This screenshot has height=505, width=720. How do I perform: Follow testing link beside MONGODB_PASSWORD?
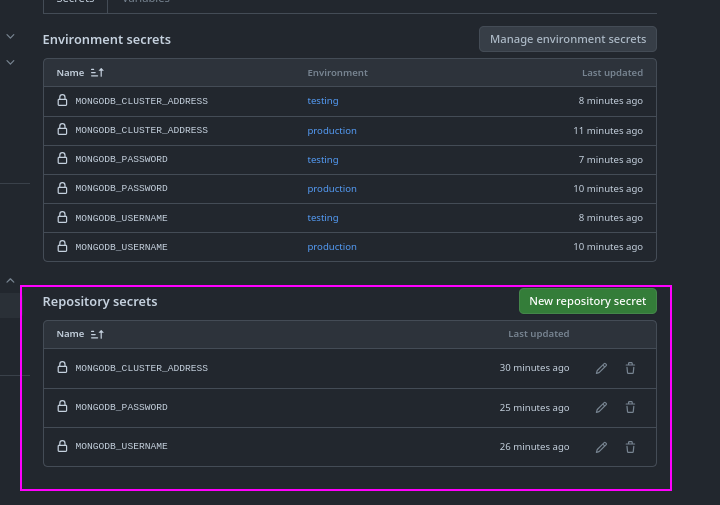[x=322, y=160]
